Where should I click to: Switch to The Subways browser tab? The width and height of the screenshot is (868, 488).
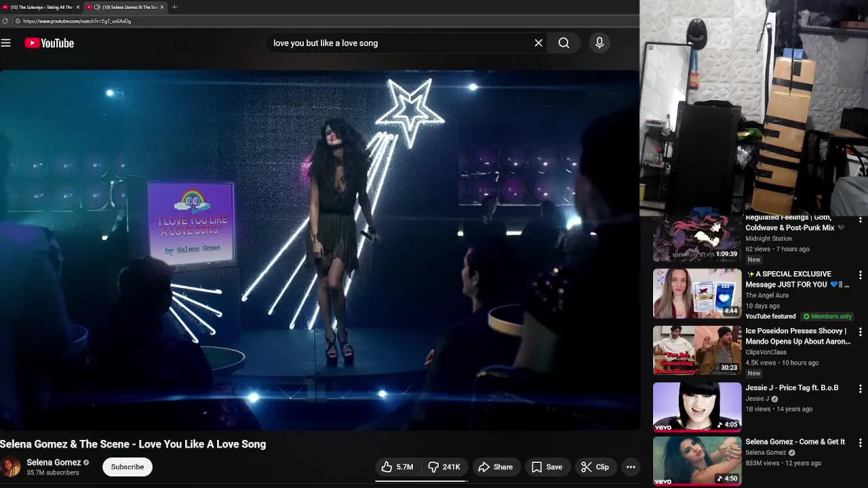click(x=40, y=7)
